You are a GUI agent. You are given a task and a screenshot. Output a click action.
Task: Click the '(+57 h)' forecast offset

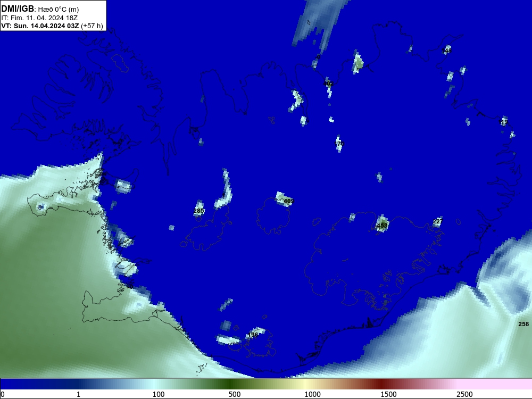coord(92,26)
